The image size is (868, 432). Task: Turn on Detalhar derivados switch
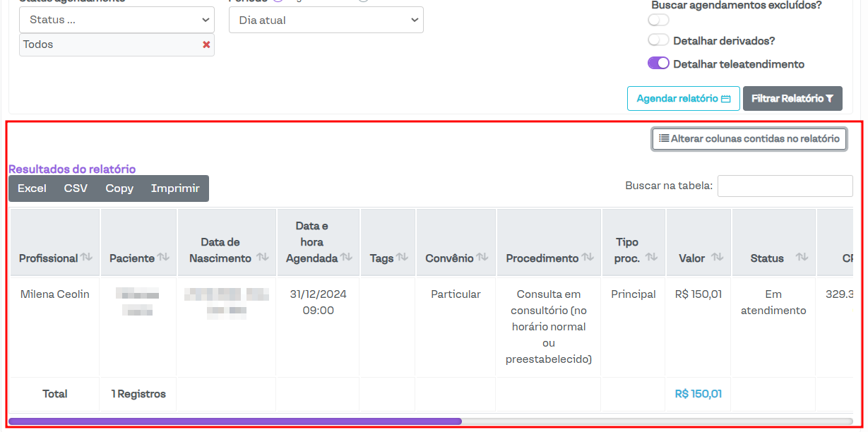[658, 40]
